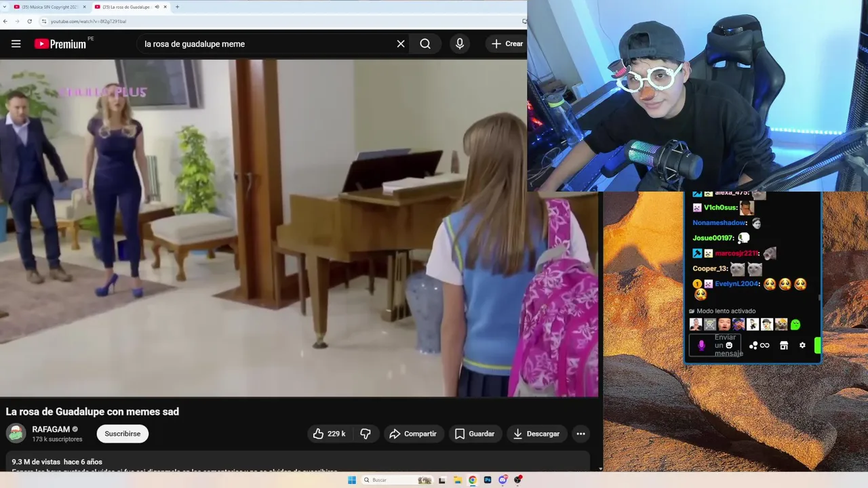Reload the current page
The height and width of the screenshot is (488, 868).
29,21
